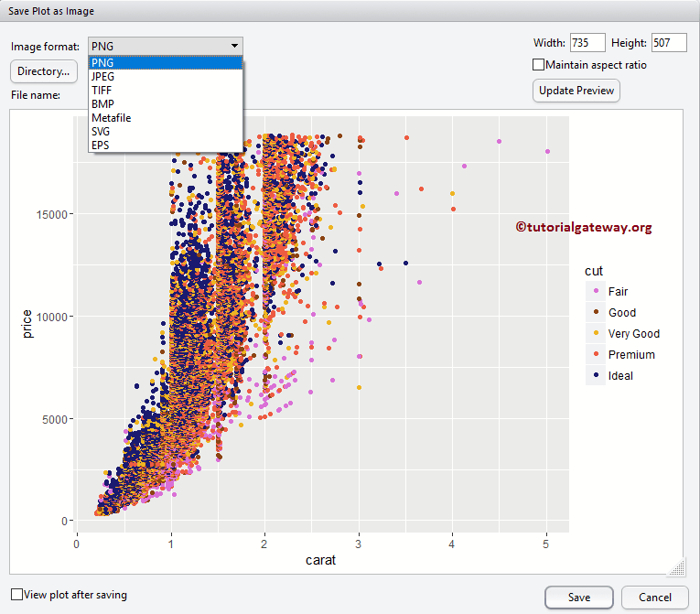Screen dimensions: 700x614
Task: Click the Ideal legend color dot
Action: point(596,375)
